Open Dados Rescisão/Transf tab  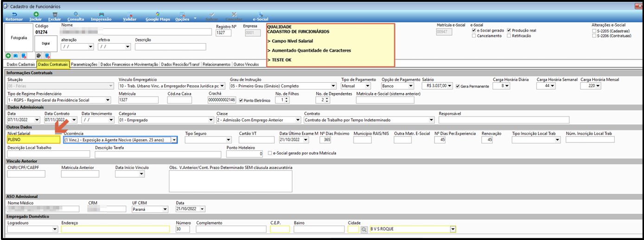pyautogui.click(x=180, y=64)
